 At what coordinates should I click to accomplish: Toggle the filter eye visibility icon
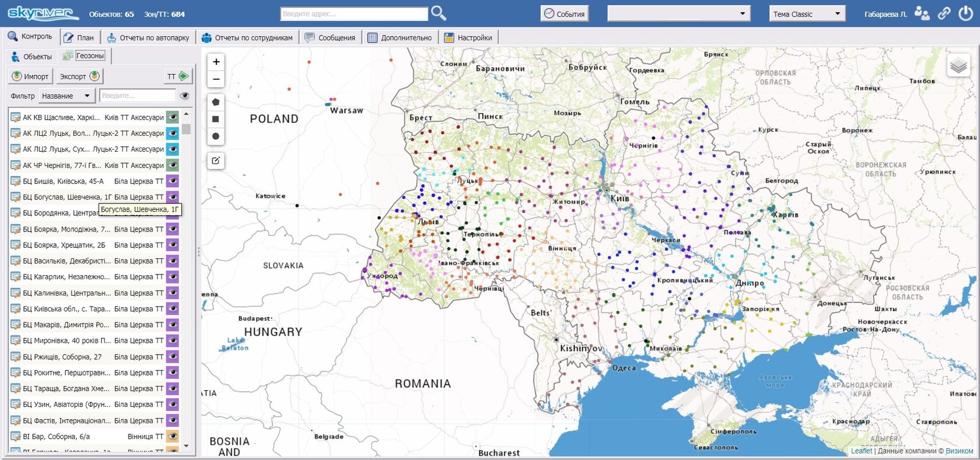[x=184, y=96]
